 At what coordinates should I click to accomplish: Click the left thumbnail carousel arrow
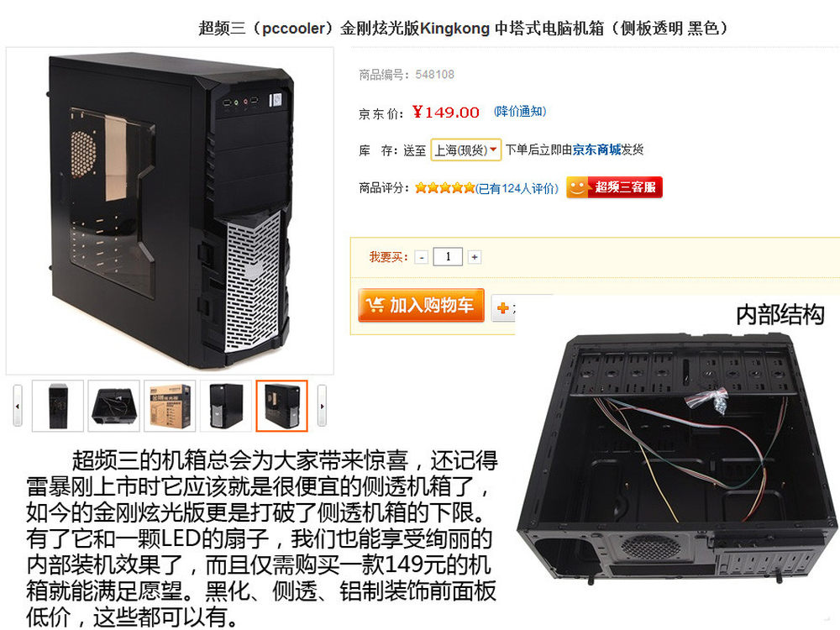[18, 406]
